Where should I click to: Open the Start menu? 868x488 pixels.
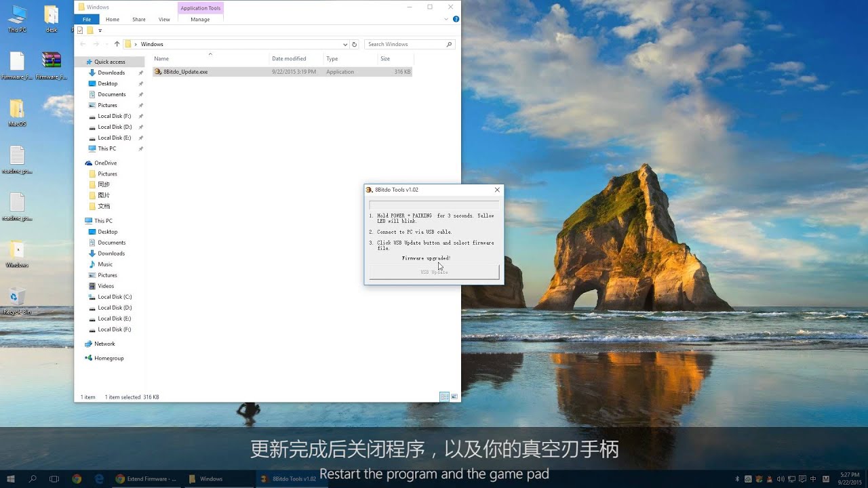tap(12, 479)
